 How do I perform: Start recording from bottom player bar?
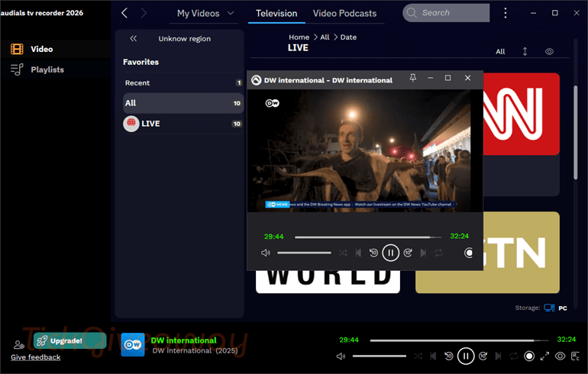click(529, 356)
